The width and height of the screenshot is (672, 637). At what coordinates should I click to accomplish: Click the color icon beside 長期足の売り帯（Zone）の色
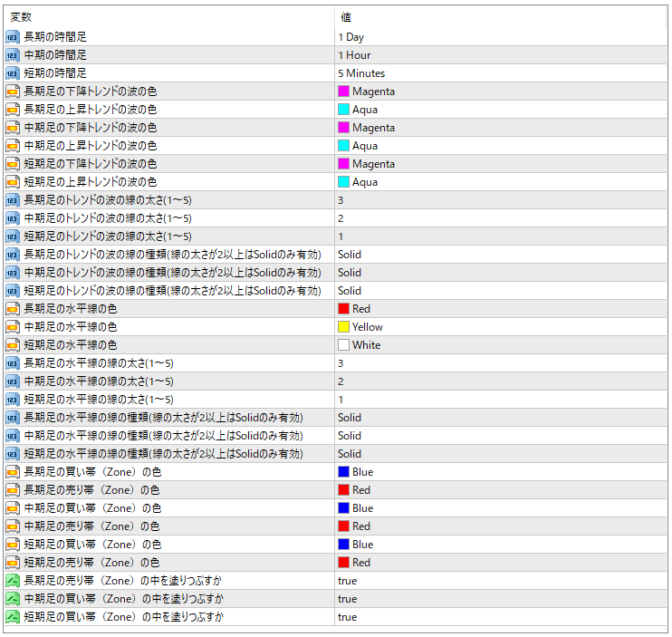(x=13, y=490)
